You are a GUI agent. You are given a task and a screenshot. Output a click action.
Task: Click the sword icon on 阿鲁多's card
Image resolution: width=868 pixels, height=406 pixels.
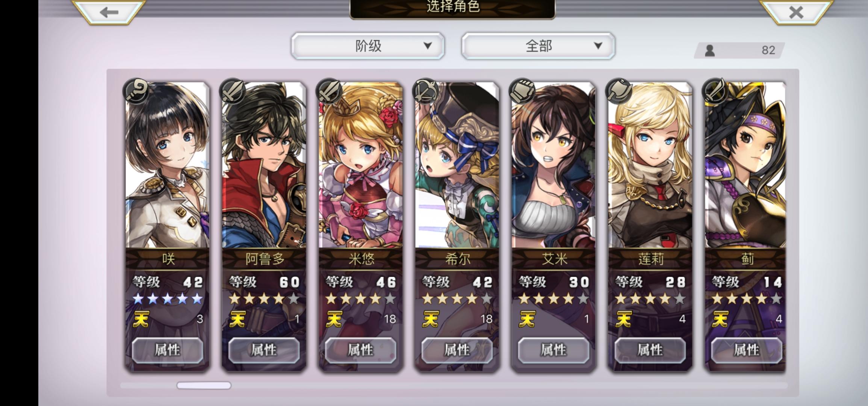[x=233, y=91]
